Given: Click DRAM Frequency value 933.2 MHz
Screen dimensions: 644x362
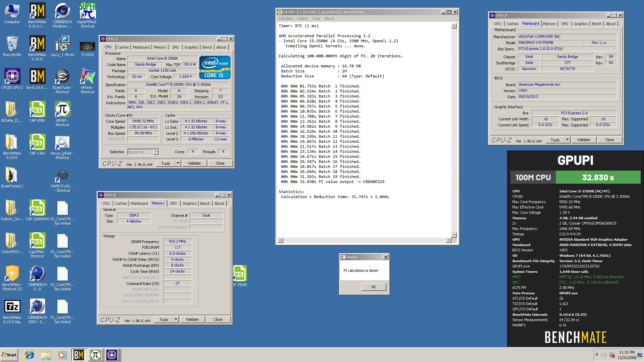Looking at the screenshot, I should 177,241.
